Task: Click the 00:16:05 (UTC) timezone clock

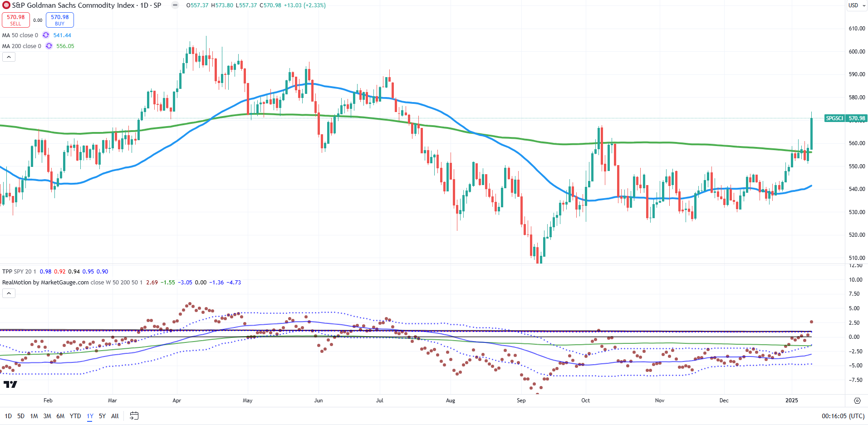Action: [x=843, y=416]
